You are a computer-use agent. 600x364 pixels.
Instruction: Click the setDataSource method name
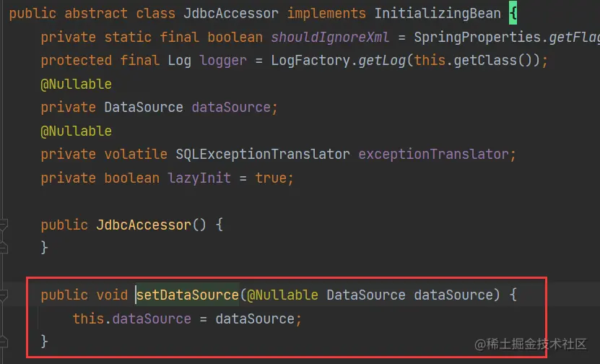188,295
